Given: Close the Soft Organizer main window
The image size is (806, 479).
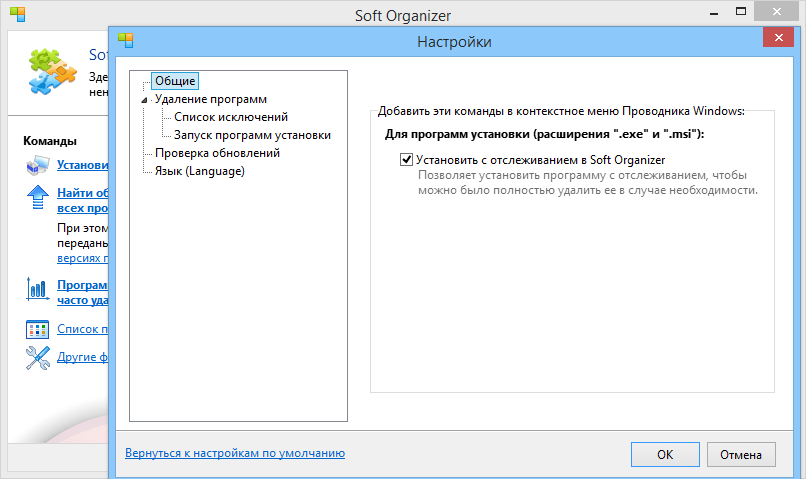Looking at the screenshot, I should click(x=777, y=11).
